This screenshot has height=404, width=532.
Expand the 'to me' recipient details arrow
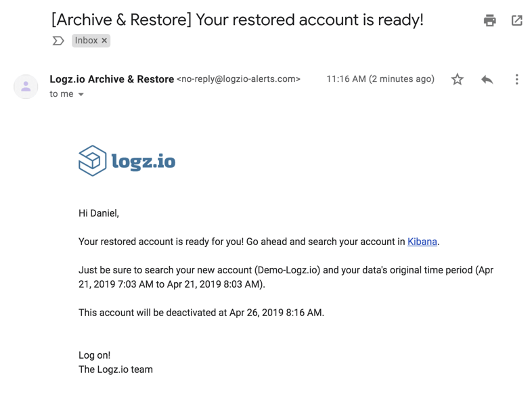coord(81,94)
